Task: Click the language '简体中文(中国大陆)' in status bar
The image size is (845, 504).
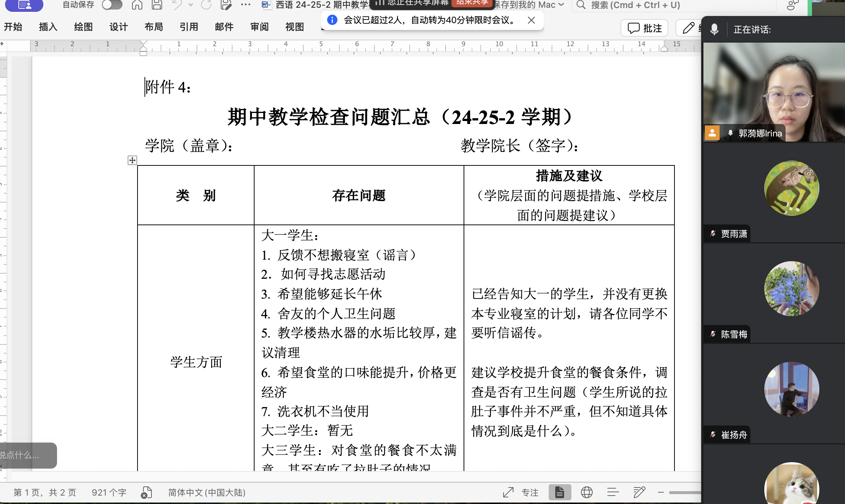Action: click(207, 492)
